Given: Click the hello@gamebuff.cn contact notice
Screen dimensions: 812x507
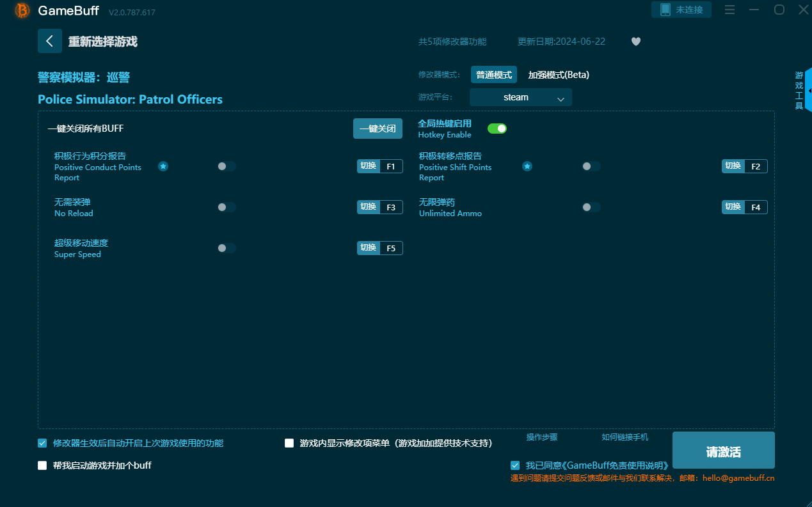Looking at the screenshot, I should click(642, 478).
